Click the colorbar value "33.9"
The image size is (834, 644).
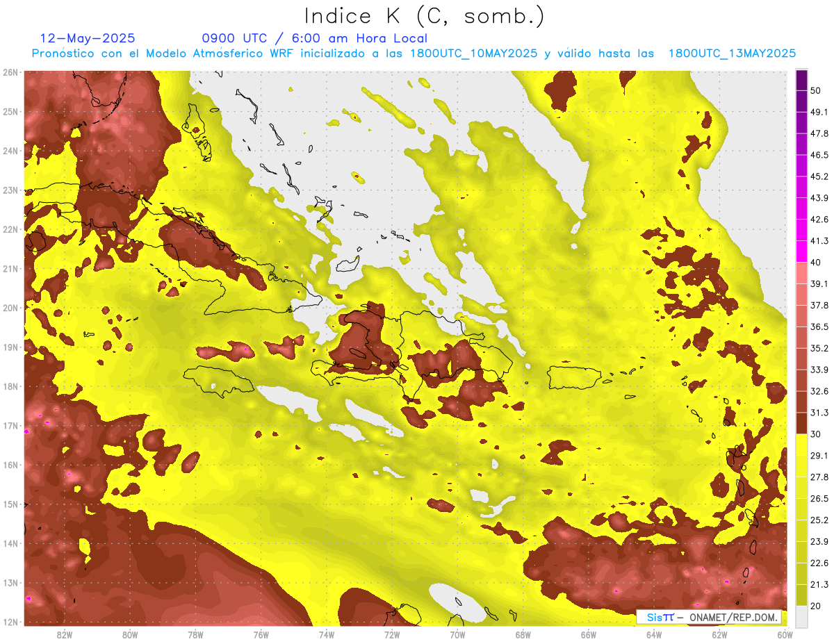(x=819, y=370)
